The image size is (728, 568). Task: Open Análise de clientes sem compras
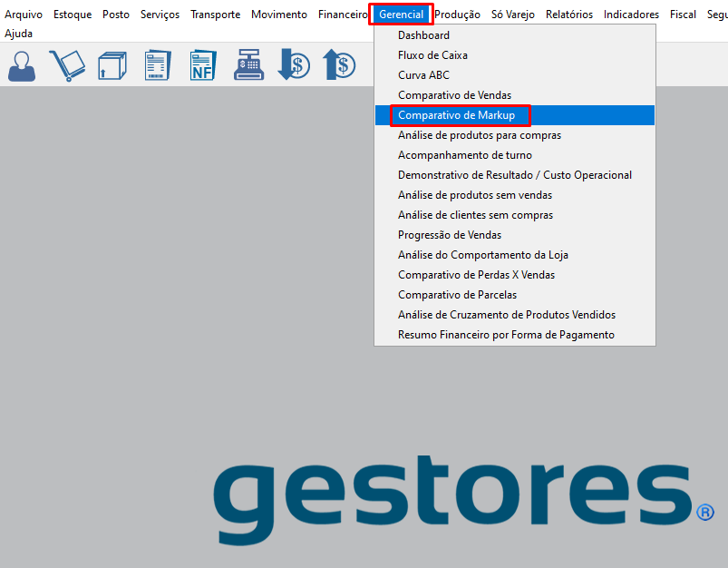tap(475, 215)
